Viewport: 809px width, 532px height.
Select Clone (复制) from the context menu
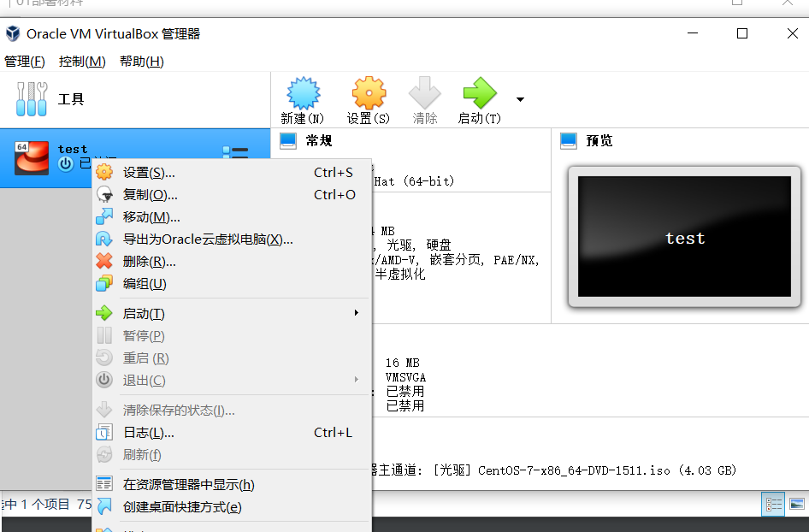coord(150,195)
